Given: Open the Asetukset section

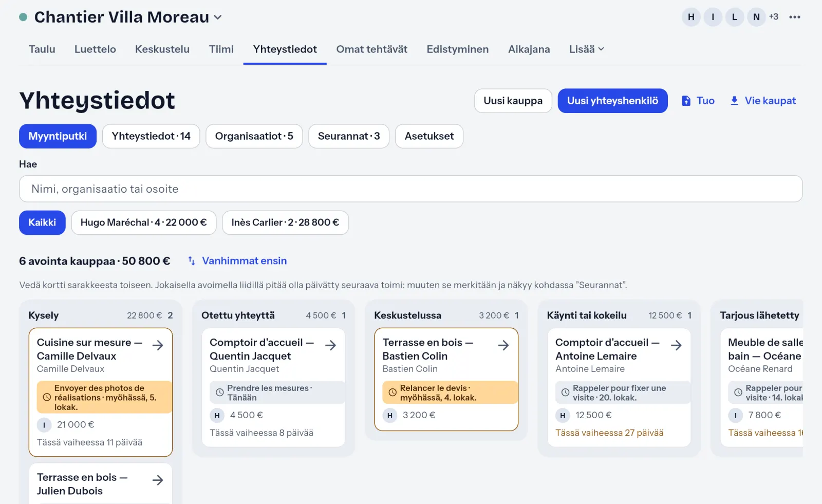Looking at the screenshot, I should (429, 136).
